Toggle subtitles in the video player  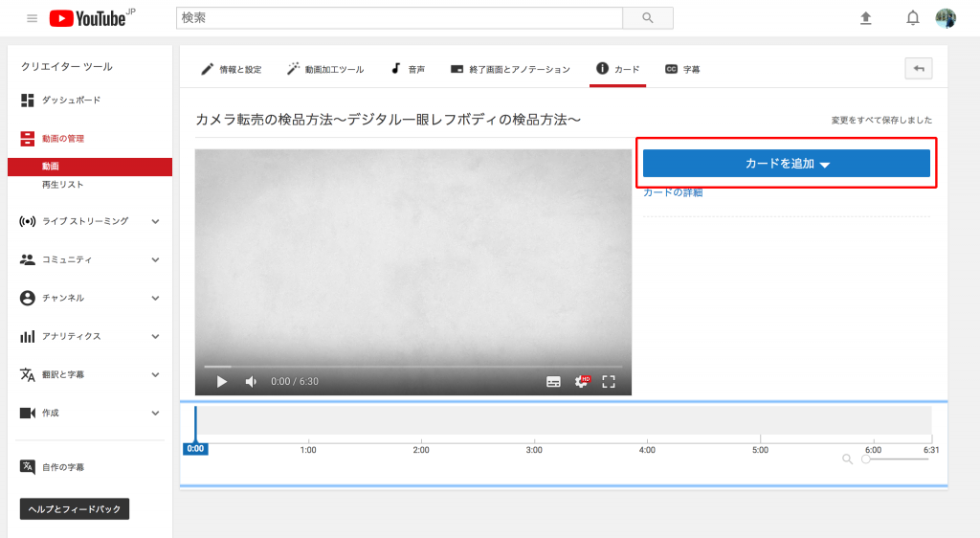[553, 382]
